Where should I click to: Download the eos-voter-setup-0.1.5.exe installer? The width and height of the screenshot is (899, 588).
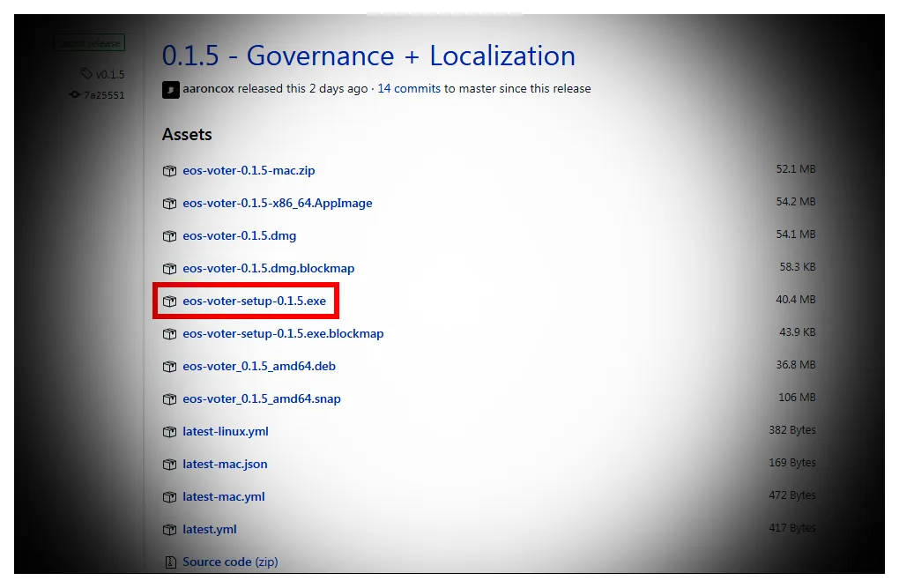tap(255, 301)
